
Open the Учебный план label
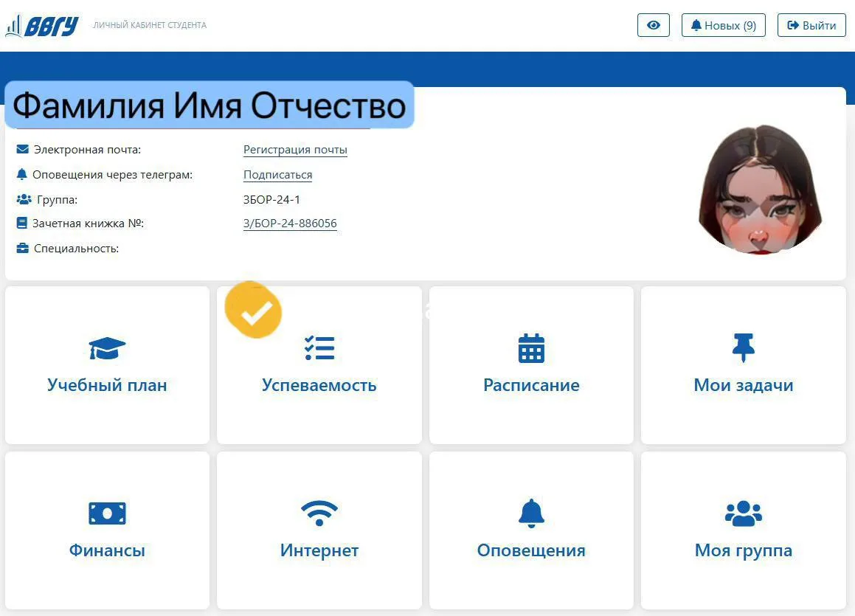(107, 385)
